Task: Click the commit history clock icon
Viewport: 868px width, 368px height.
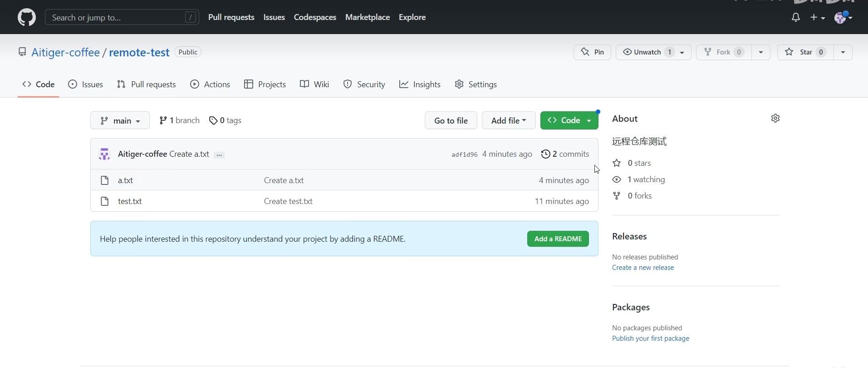Action: click(545, 154)
